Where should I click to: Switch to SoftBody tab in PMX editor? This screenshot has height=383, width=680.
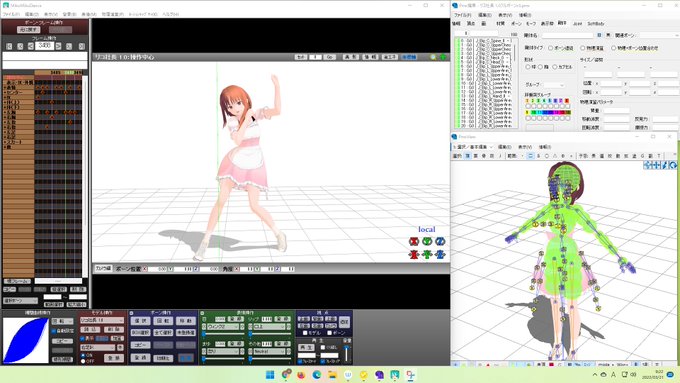[x=596, y=23]
